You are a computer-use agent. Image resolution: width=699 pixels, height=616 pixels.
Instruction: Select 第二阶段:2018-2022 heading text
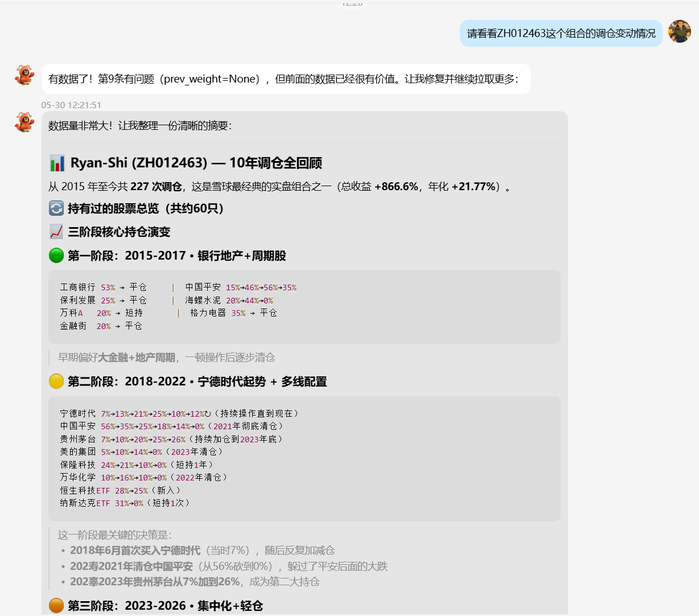pos(197,381)
